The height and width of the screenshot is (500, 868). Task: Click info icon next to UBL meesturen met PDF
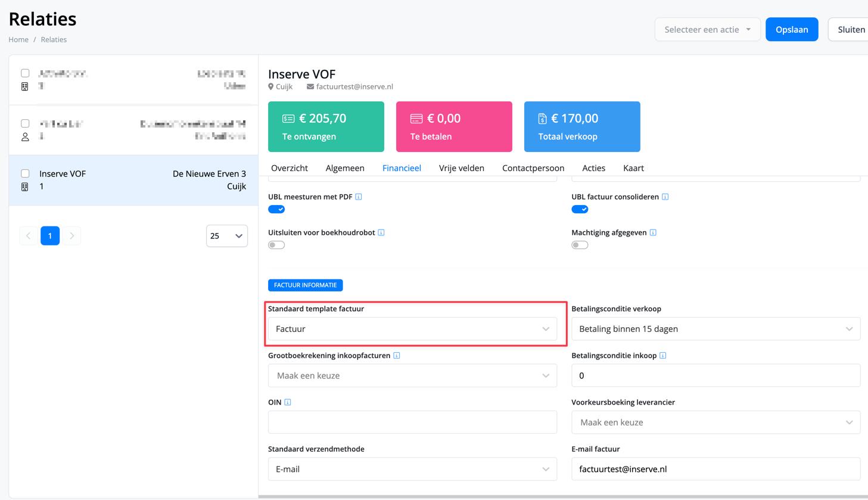coord(359,197)
